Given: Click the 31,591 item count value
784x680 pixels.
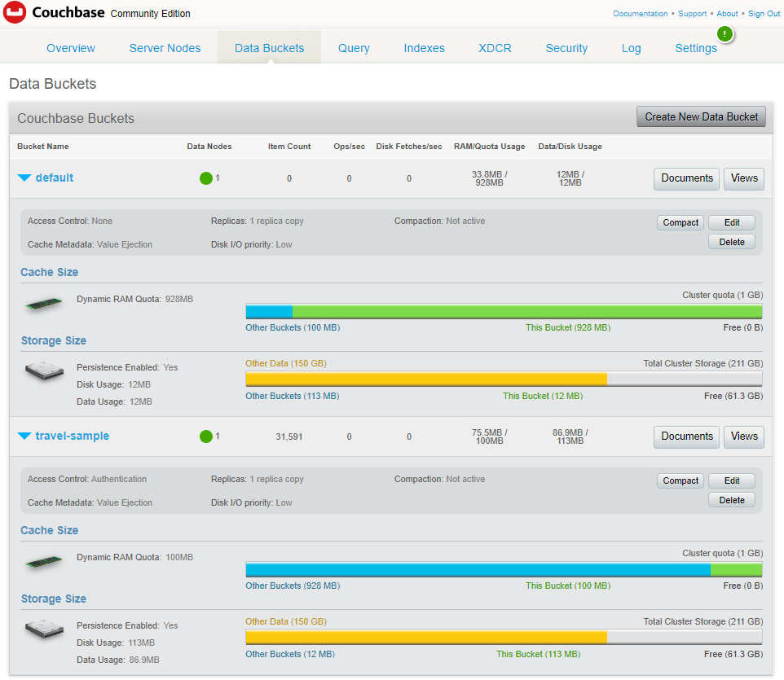Looking at the screenshot, I should [x=289, y=437].
